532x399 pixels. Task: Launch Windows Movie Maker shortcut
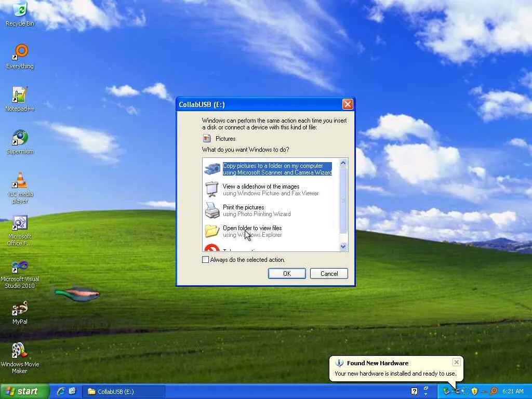pos(20,357)
